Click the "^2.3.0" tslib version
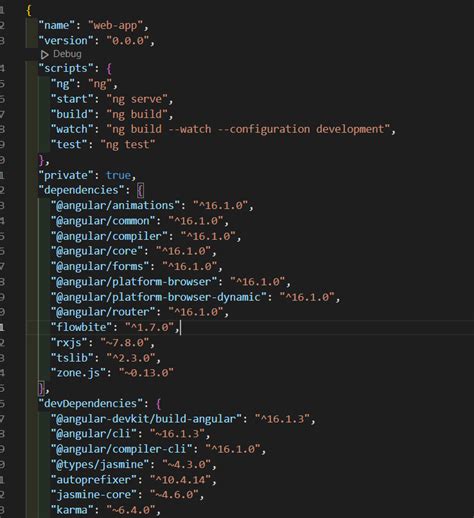 [131, 358]
